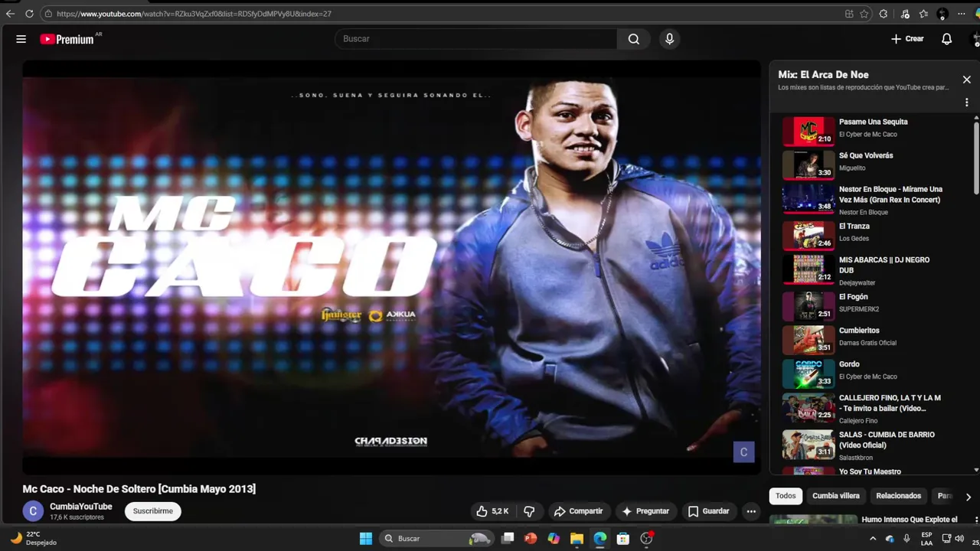Select the Todos filter chip
The height and width of the screenshot is (551, 980).
coord(786,496)
